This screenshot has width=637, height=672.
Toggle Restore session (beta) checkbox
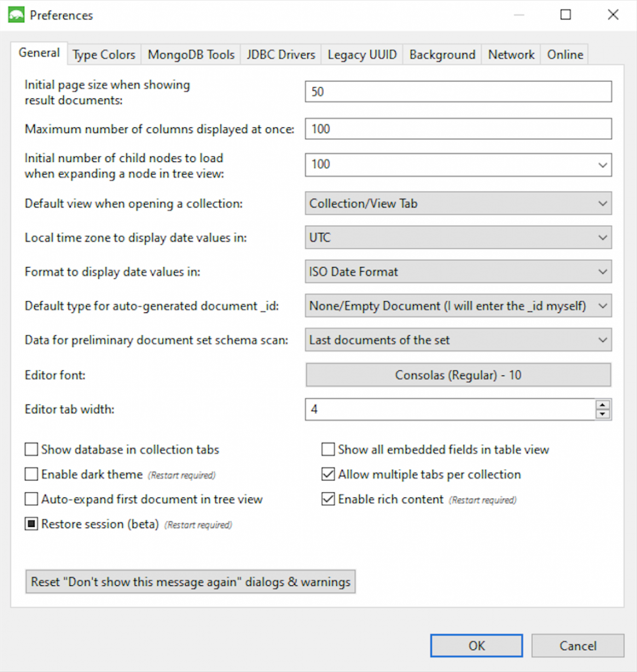click(32, 524)
